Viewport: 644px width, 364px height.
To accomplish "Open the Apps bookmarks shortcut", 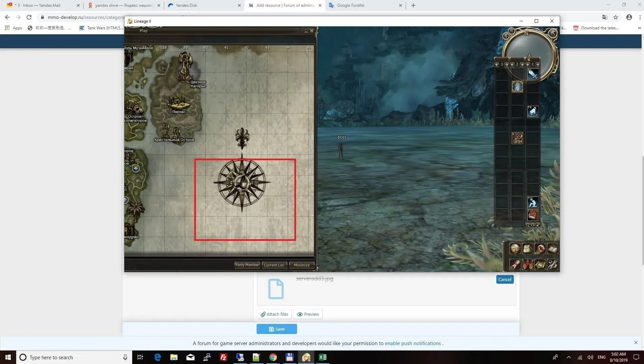I will coord(13,28).
